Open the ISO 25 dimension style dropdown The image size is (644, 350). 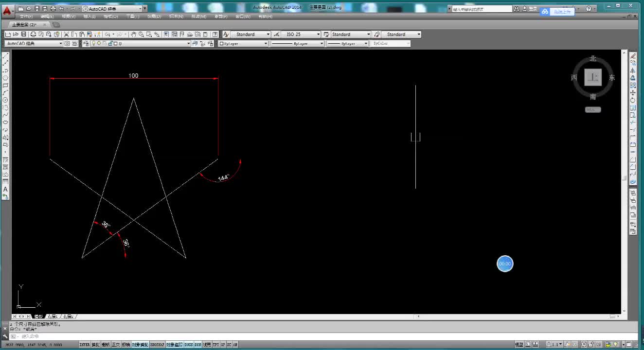click(301, 34)
